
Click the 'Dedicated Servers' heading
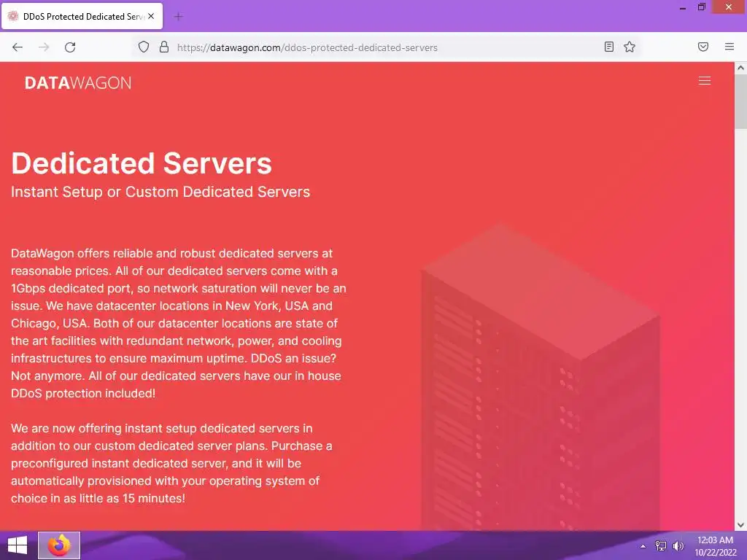142,163
